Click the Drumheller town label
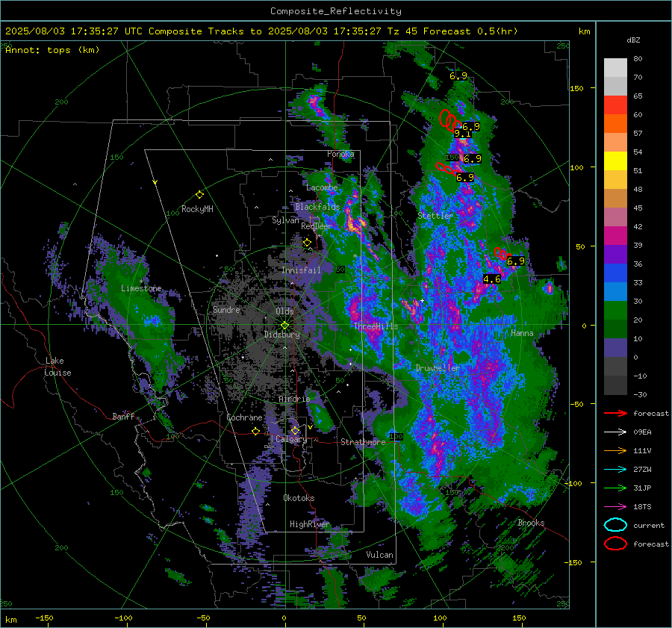Screen dimensions: 672x628 click(438, 368)
